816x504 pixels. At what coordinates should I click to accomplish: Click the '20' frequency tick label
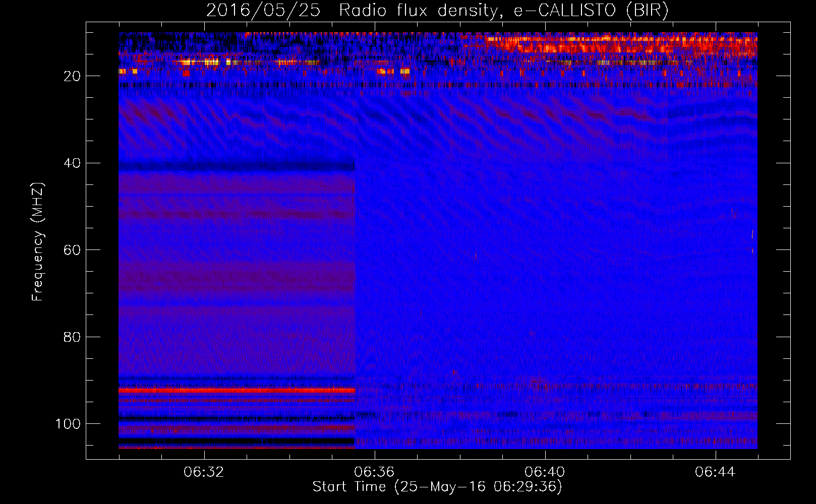pos(72,76)
